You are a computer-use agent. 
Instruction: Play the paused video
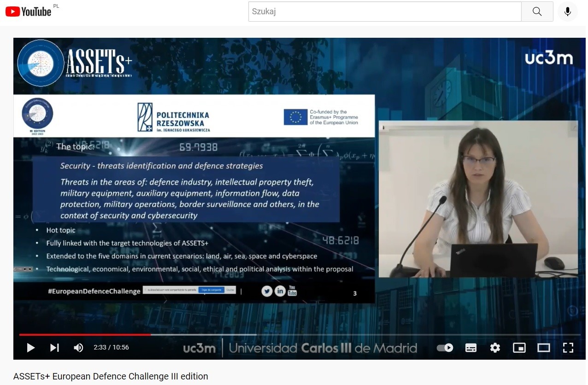tap(31, 348)
